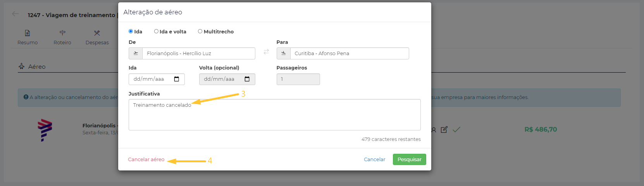The image size is (644, 186).
Task: Click the blue Cancelar link
Action: [374, 160]
